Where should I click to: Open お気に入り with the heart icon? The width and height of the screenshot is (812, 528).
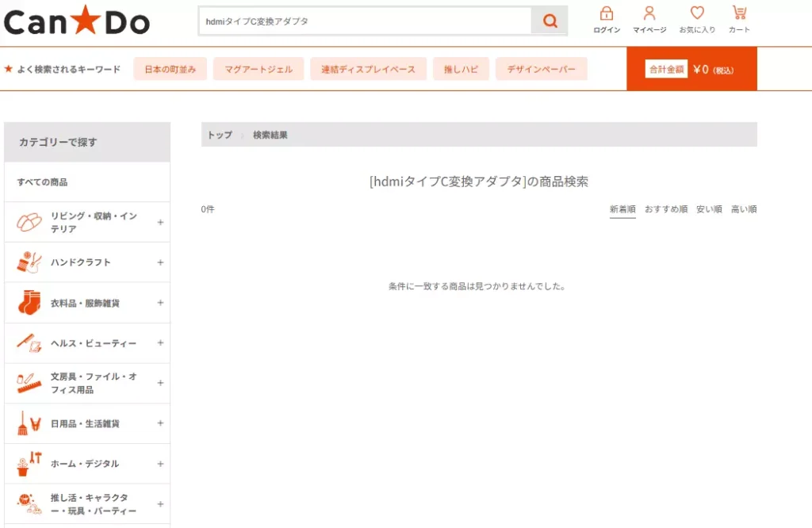[x=697, y=14]
